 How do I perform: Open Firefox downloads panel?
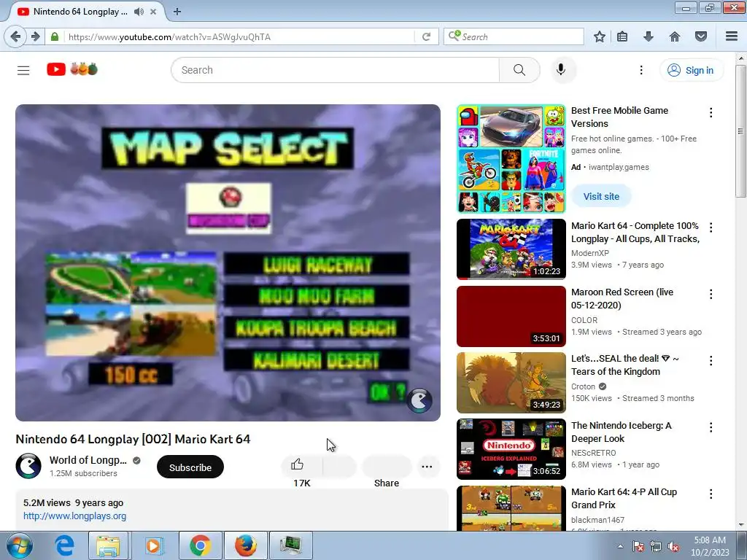click(649, 36)
